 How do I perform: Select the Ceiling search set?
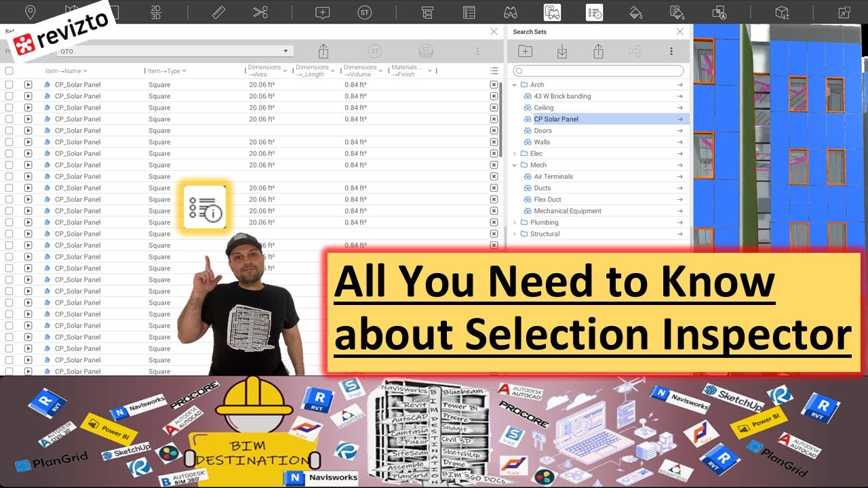coord(544,108)
